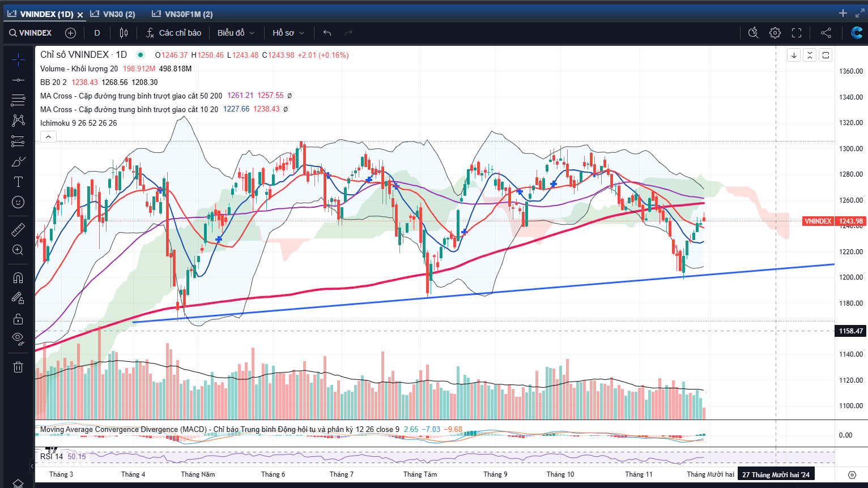Viewport: 868px width, 488px height.
Task: Click the 1300.00 price axis level
Action: tap(851, 148)
